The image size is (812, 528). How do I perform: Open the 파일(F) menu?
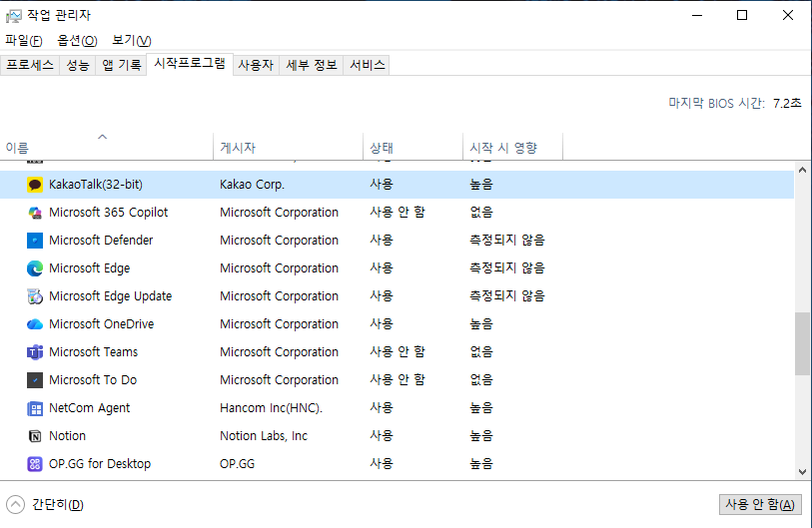click(23, 40)
